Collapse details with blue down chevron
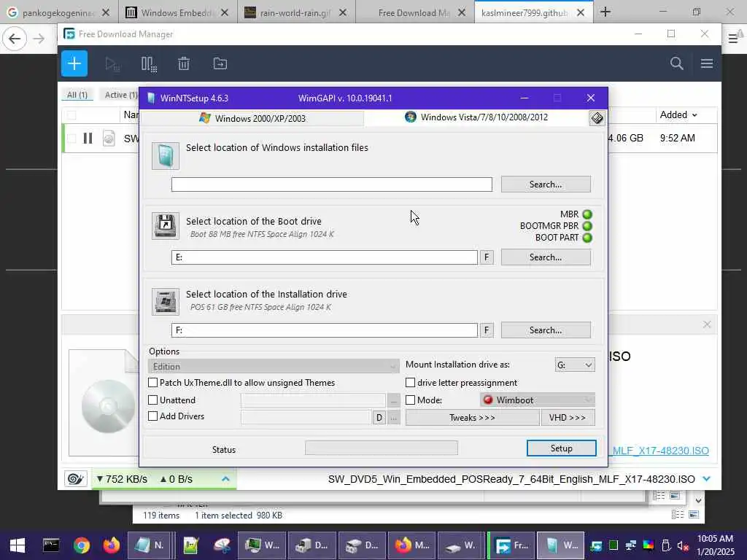747x560 pixels. 707,478
